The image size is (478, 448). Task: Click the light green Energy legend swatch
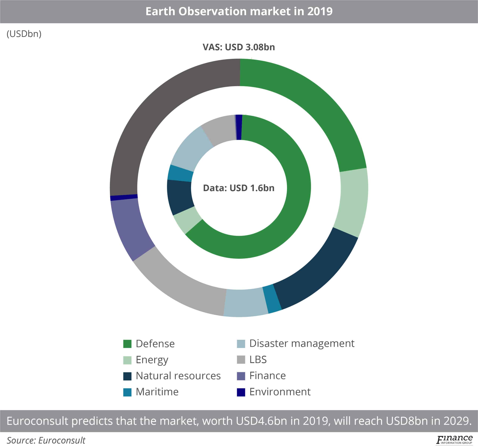(x=127, y=360)
